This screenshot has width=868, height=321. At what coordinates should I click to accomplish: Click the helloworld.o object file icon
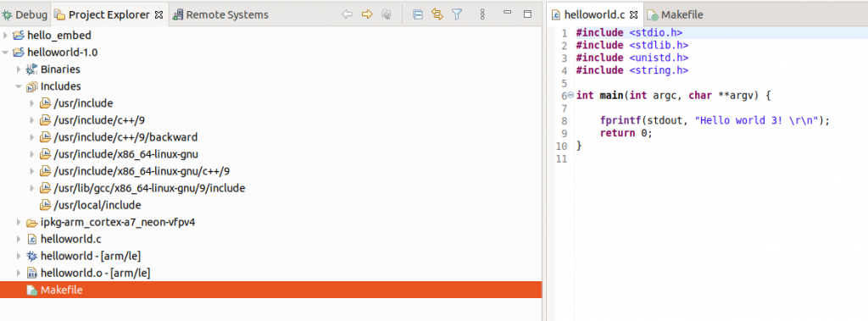coord(32,273)
